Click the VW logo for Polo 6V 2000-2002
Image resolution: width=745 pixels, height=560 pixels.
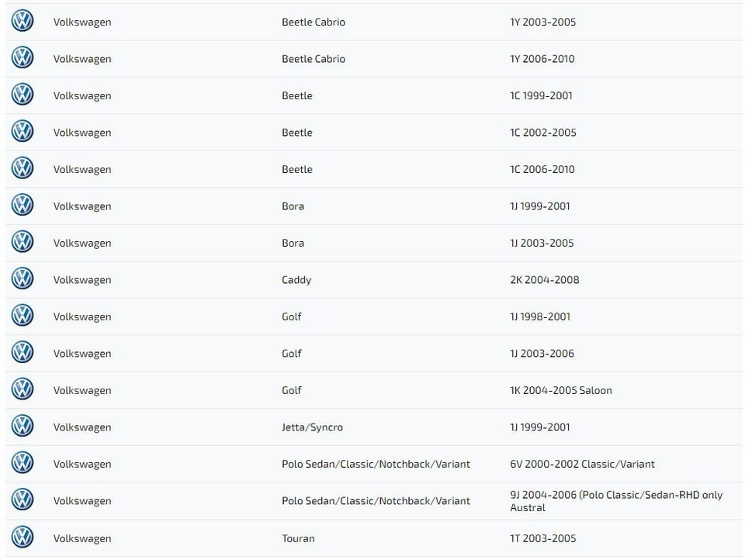pos(23,463)
